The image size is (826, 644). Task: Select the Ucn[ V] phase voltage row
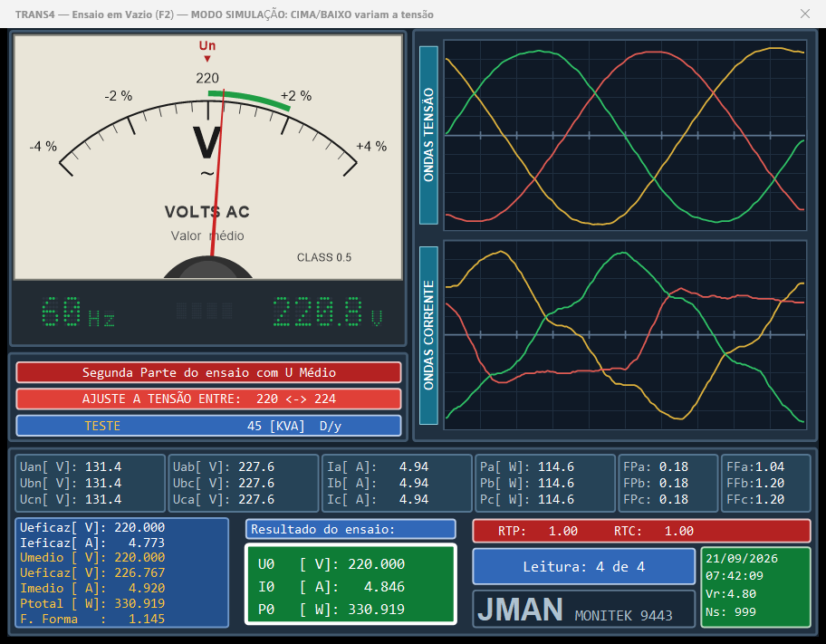pos(71,500)
